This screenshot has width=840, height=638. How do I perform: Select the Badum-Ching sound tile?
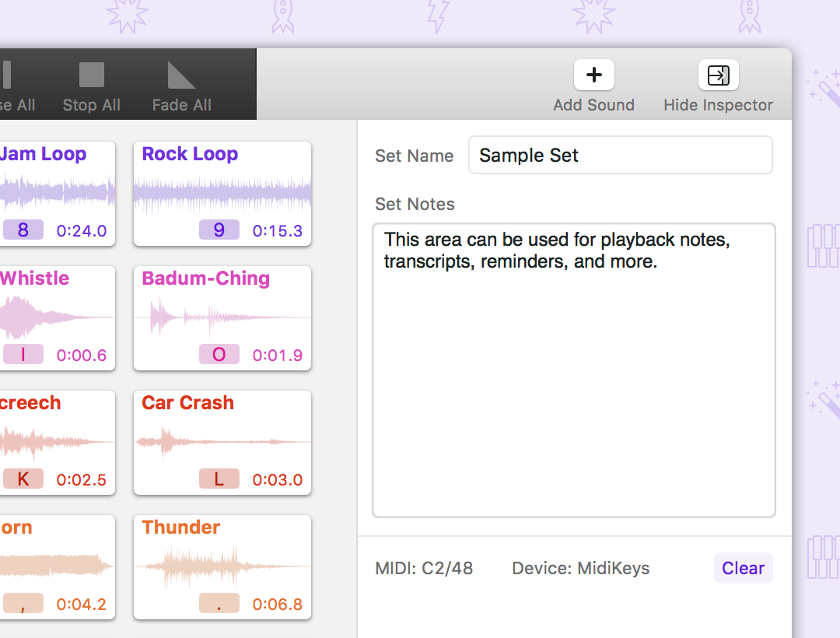tap(222, 318)
